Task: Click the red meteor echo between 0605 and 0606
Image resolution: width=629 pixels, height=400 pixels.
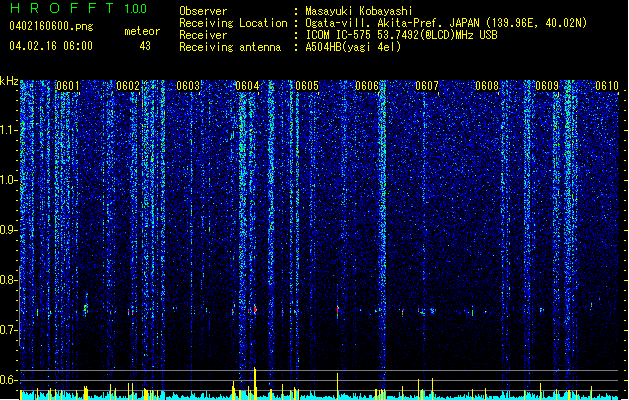Action: (x=338, y=310)
